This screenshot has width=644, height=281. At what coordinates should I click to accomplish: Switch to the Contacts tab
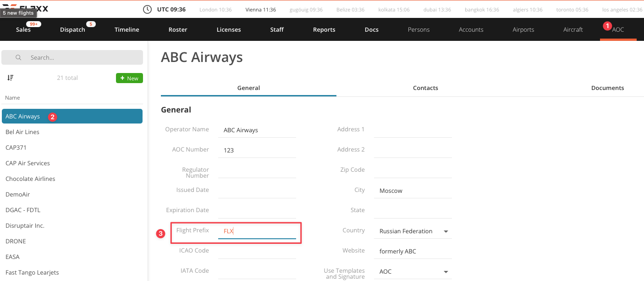[425, 88]
